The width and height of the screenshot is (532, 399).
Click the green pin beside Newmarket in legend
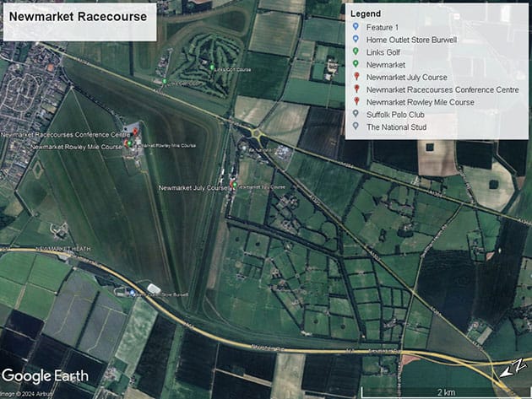click(x=356, y=64)
